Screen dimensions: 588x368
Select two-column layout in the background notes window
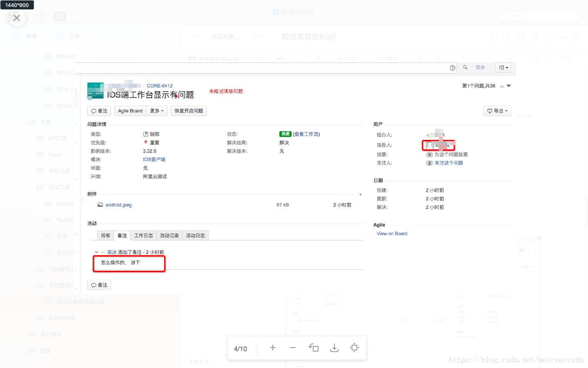[x=72, y=16]
